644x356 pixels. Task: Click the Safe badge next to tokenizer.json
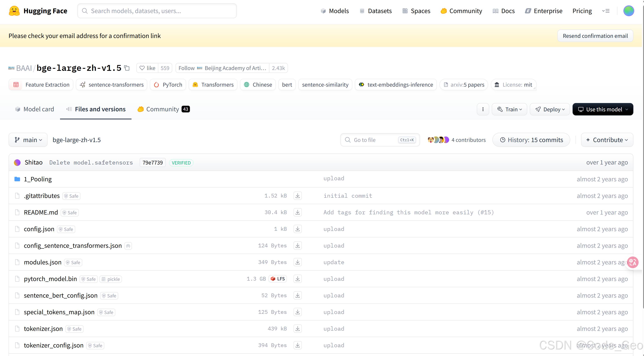[x=75, y=329]
